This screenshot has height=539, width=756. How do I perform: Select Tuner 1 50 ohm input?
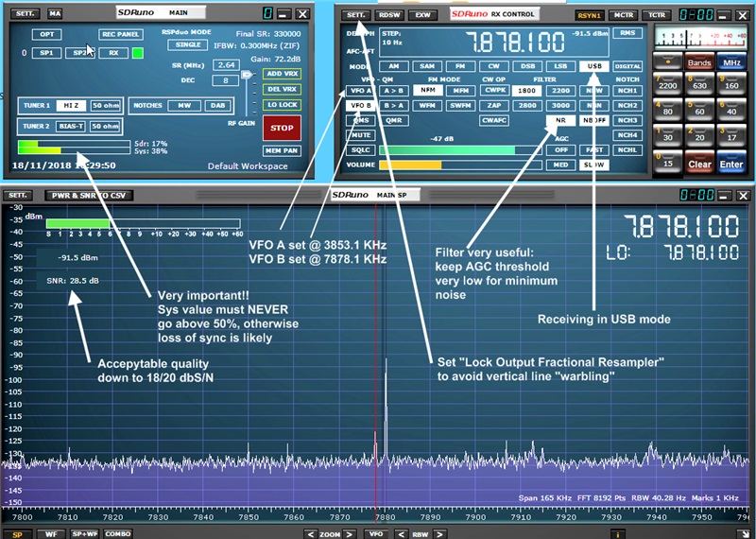click(105, 105)
